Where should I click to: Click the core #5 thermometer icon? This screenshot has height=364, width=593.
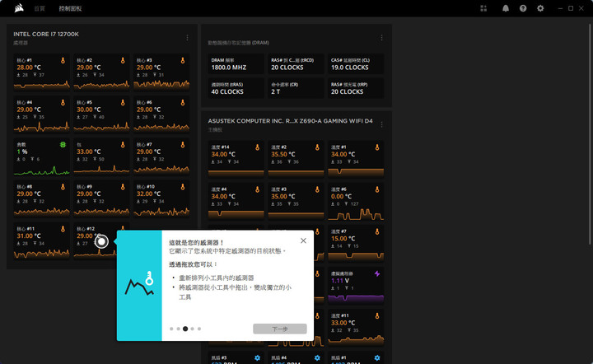(x=123, y=103)
